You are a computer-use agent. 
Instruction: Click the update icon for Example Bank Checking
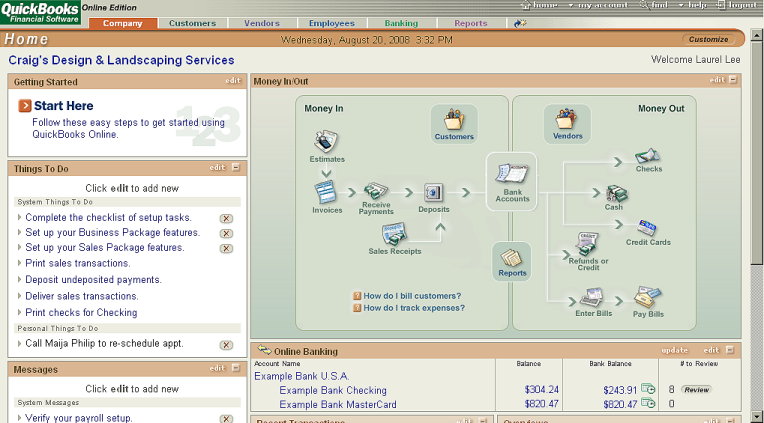648,389
